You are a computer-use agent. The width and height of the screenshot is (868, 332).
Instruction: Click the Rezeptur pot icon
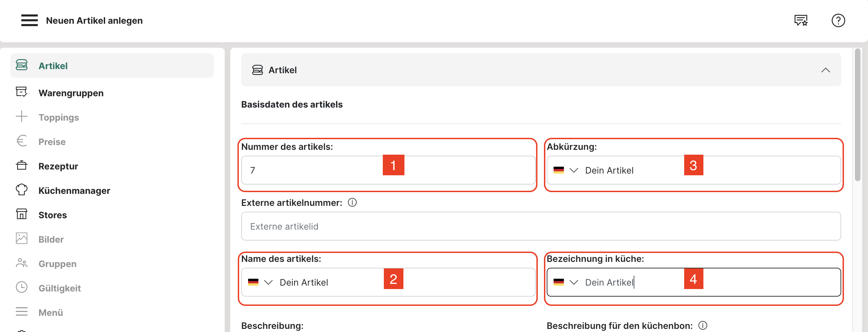(22, 166)
